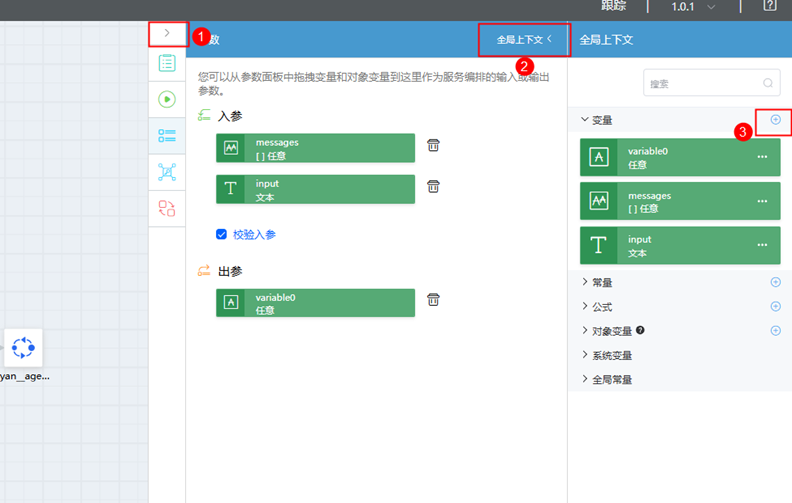Click the 全局上下文 toggle tab

click(524, 40)
